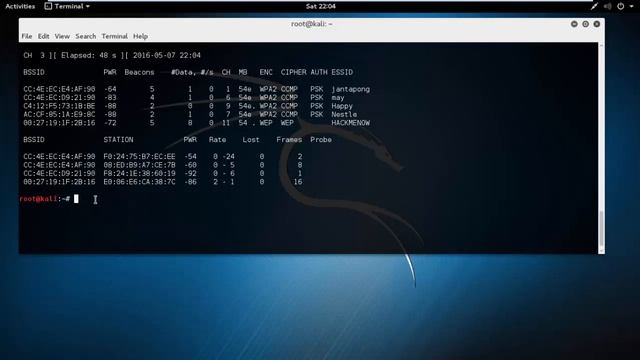Click the '-64' power value for jantapong
Image resolution: width=640 pixels, height=360 pixels.
point(110,89)
